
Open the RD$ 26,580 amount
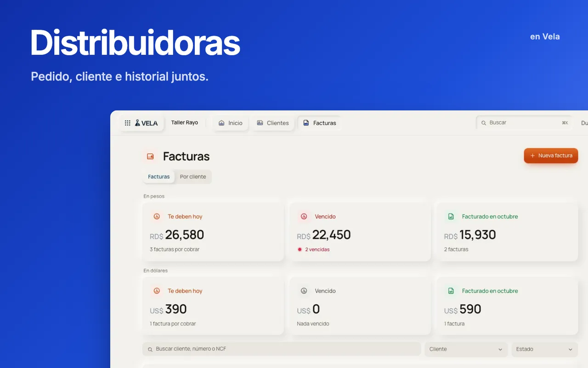177,235
